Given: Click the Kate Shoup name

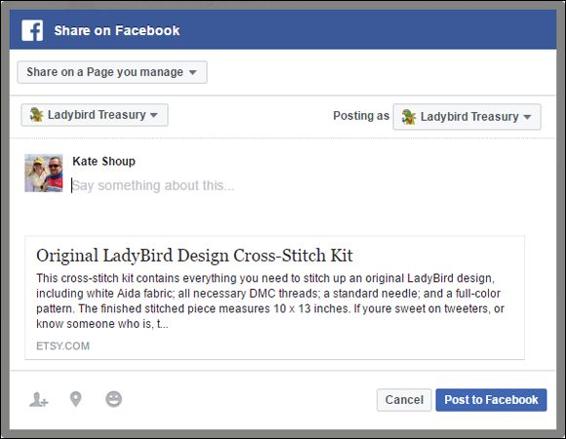Looking at the screenshot, I should click(104, 161).
